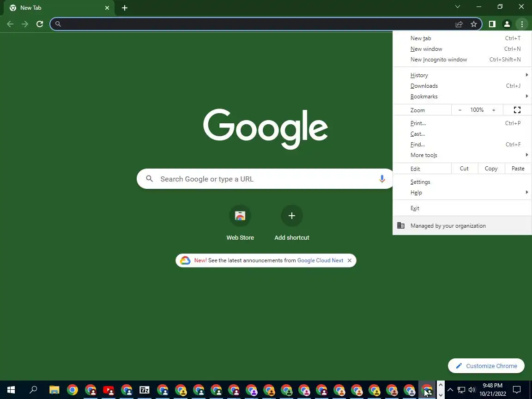Reload the current page
Screen dimensions: 532x399
(x=40, y=24)
